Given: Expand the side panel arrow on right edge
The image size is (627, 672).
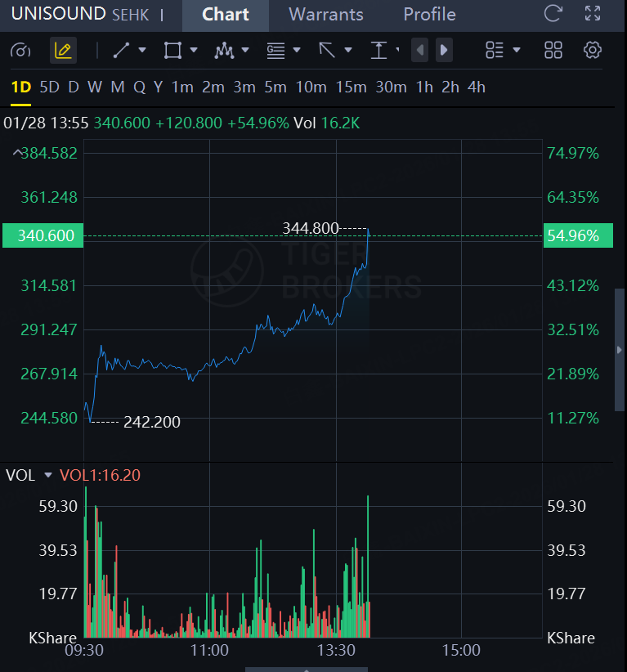Looking at the screenshot, I should (620, 350).
